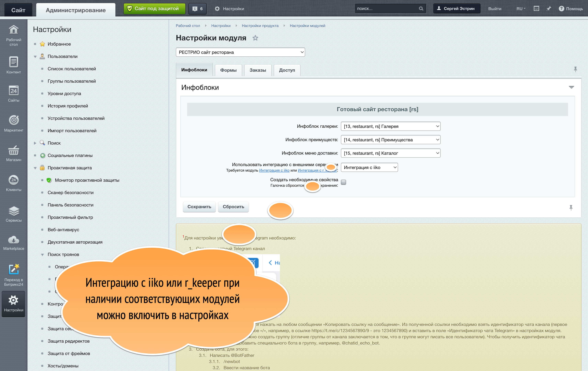
Task: Open the Магазин section in the sidebar
Action: point(13,154)
